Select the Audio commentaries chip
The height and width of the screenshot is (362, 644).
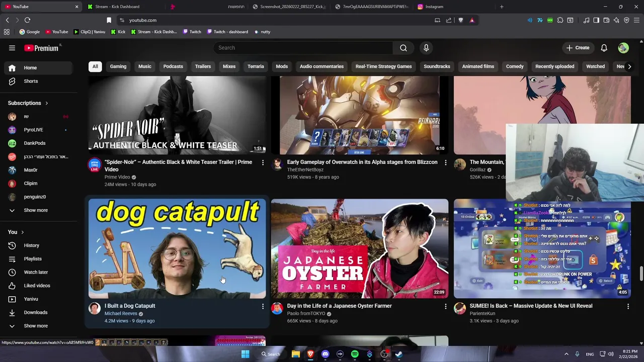321,66
